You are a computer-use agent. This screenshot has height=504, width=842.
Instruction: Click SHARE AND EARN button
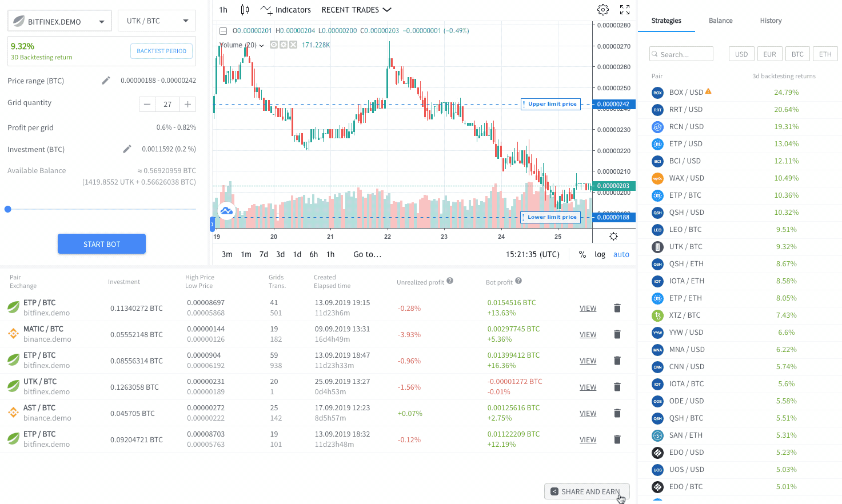click(587, 491)
